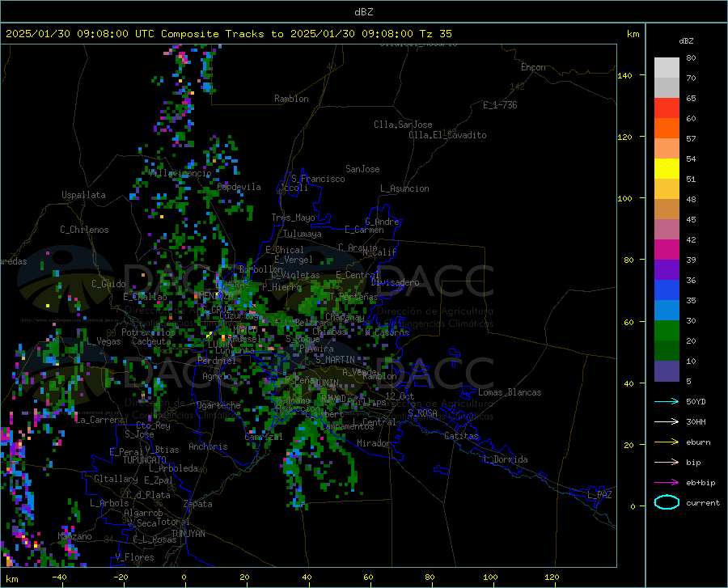Viewport: 728px width, 588px height.
Task: Click the 'Clla.El_Cavadito' map label
Action: (447, 135)
